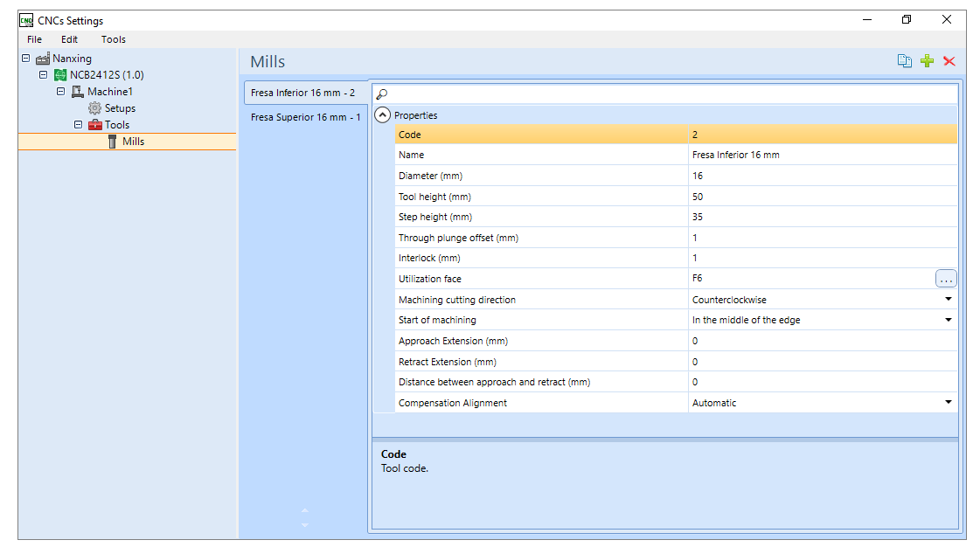The image size is (980, 547).
Task: Collapse the Machine1 tree node
Action: 60,91
